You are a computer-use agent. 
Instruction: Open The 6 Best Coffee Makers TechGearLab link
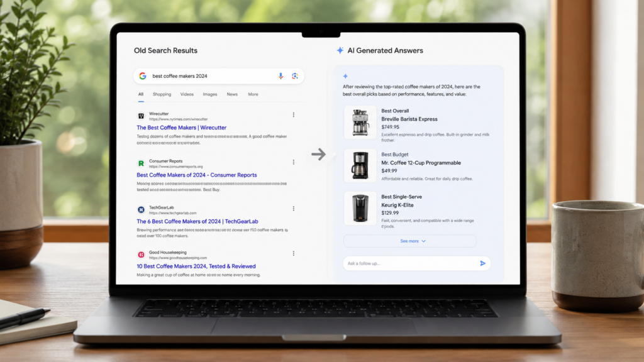[197, 221]
